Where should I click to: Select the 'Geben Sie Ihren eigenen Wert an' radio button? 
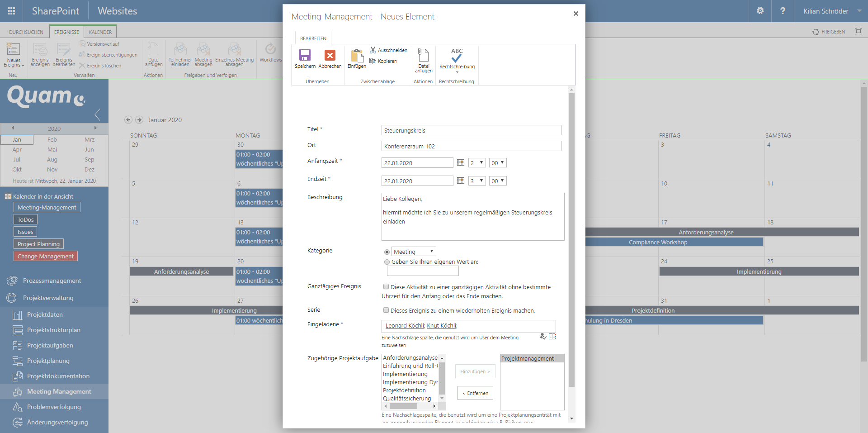387,262
